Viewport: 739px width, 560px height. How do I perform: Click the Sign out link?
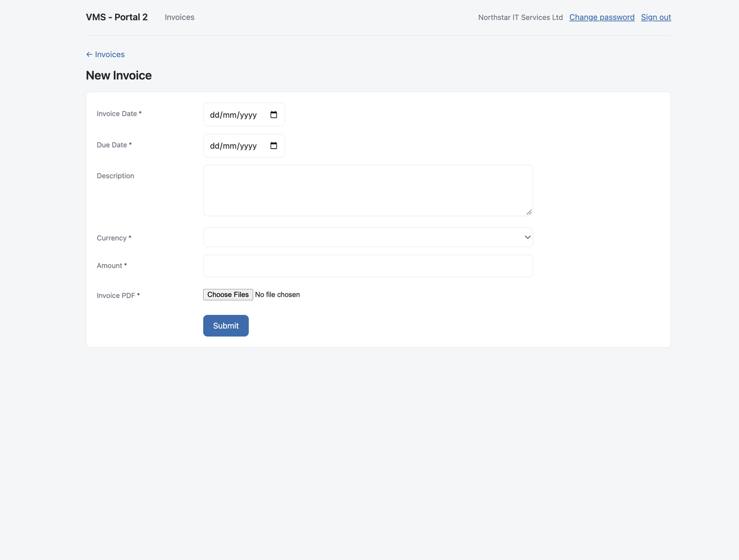coord(656,17)
